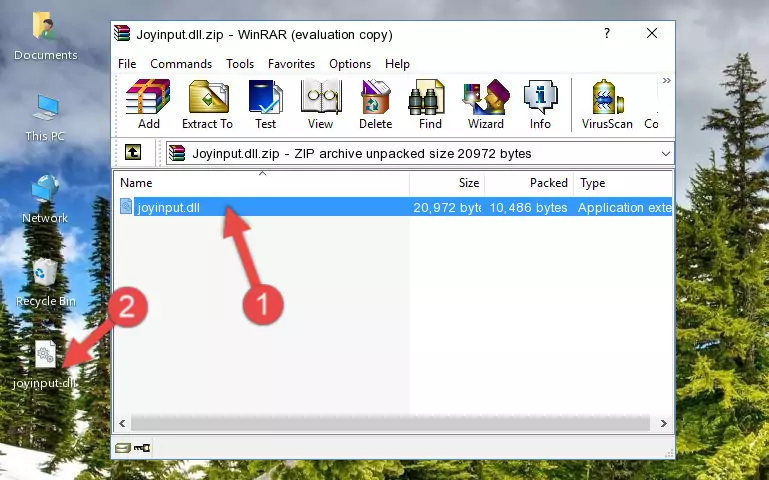Select the joyinput.dll file row

point(394,207)
